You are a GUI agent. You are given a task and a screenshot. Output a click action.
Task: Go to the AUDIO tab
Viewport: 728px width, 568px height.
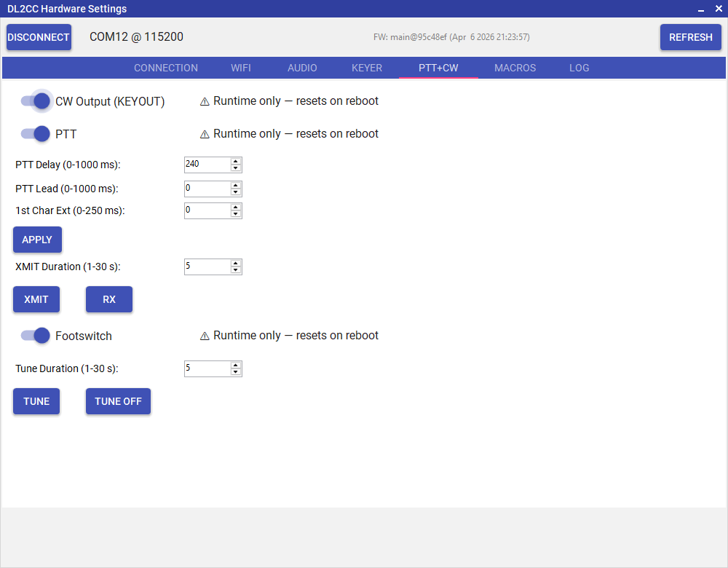coord(302,68)
